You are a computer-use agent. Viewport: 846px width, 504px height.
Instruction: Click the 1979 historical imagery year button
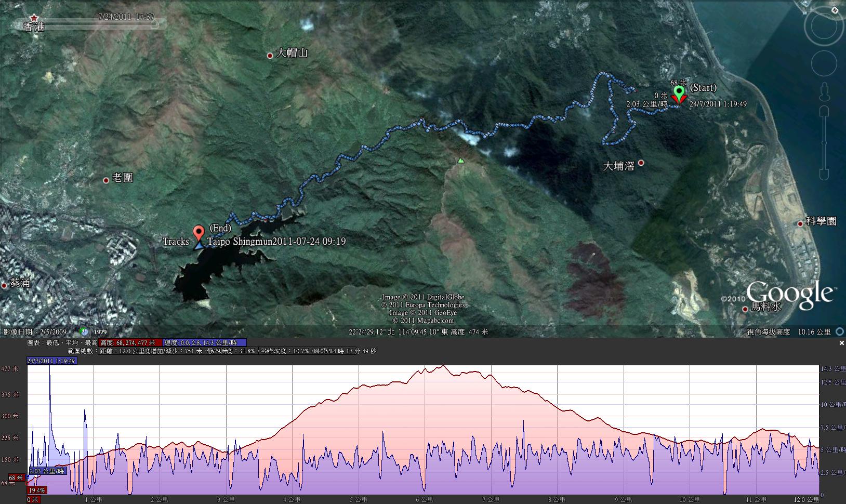(x=100, y=332)
